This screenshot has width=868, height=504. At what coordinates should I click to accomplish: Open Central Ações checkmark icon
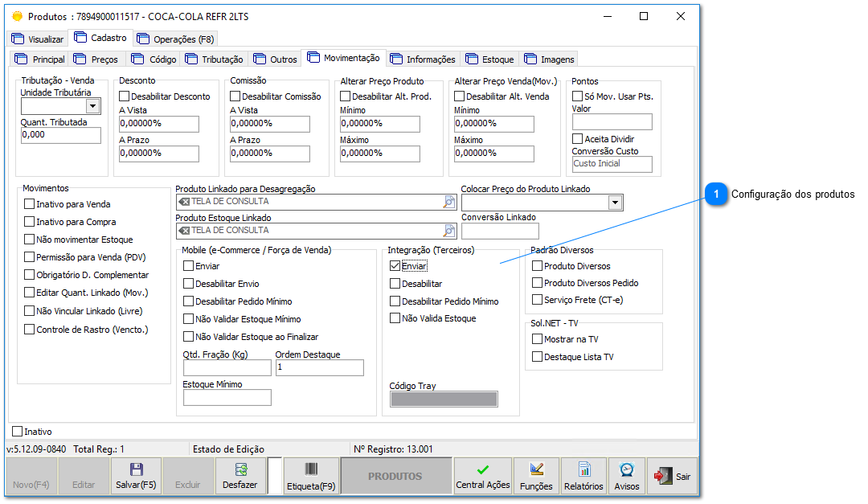(482, 470)
